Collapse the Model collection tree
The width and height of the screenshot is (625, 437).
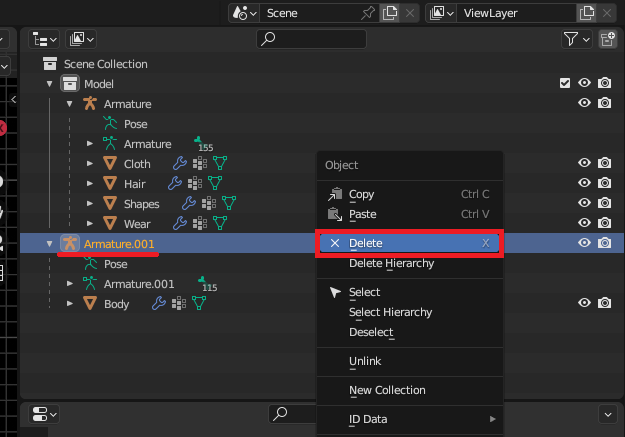tap(49, 84)
